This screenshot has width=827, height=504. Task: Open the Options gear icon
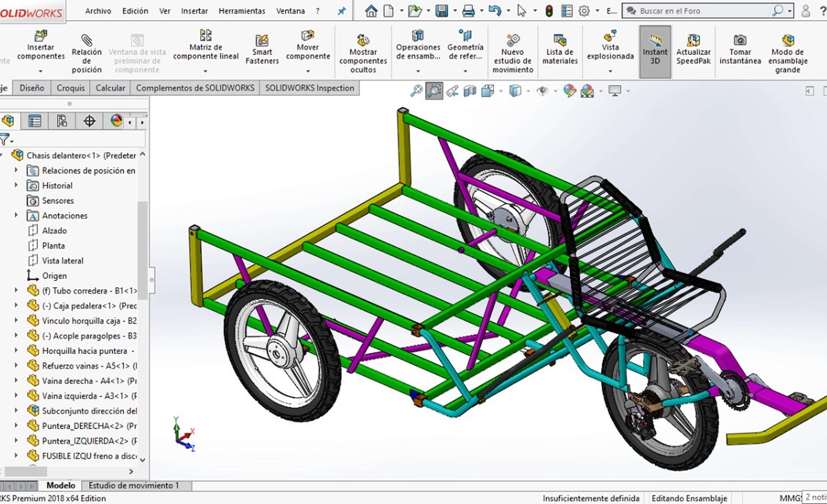click(584, 11)
